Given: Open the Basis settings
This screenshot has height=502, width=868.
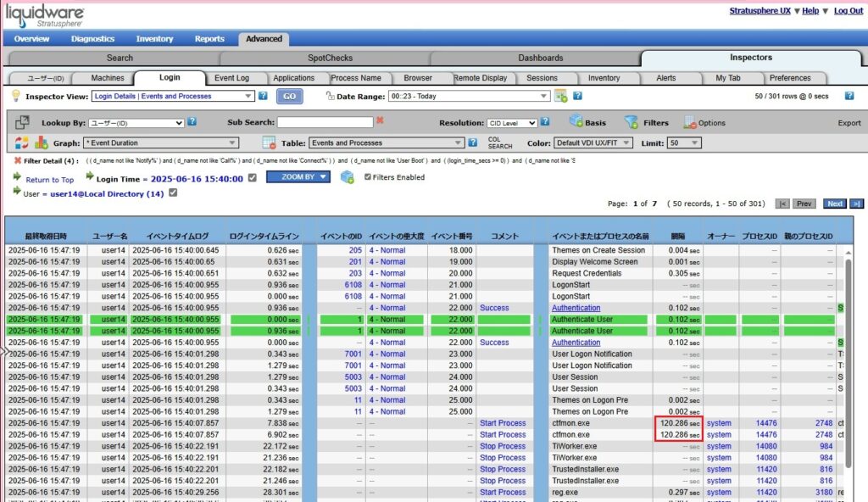Looking at the screenshot, I should (x=587, y=122).
